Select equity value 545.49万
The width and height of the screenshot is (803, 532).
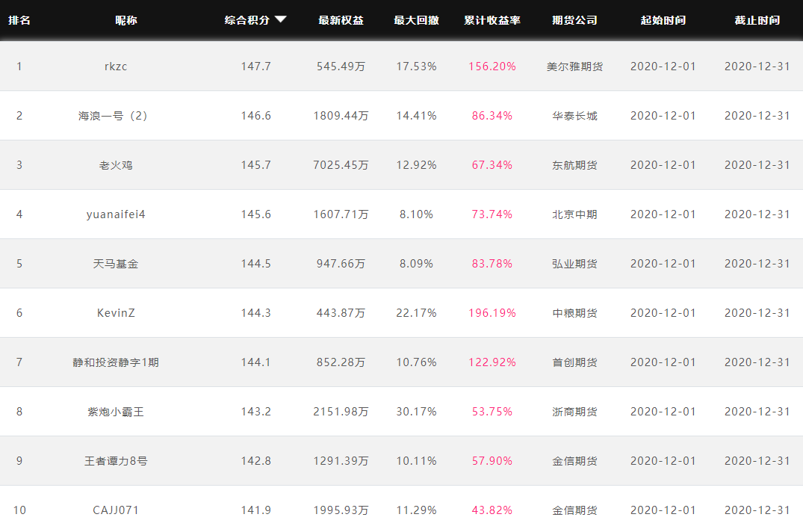(341, 66)
